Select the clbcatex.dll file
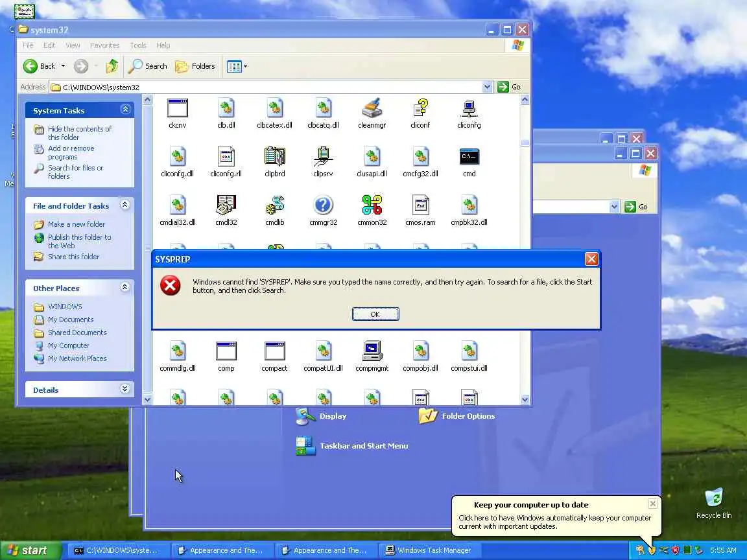The image size is (747, 560). point(275,108)
